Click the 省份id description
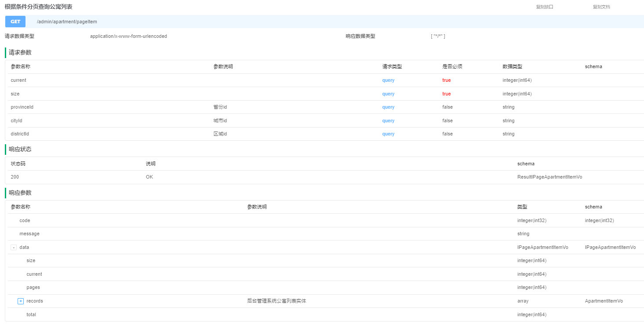This screenshot has width=644, height=325. [x=220, y=107]
